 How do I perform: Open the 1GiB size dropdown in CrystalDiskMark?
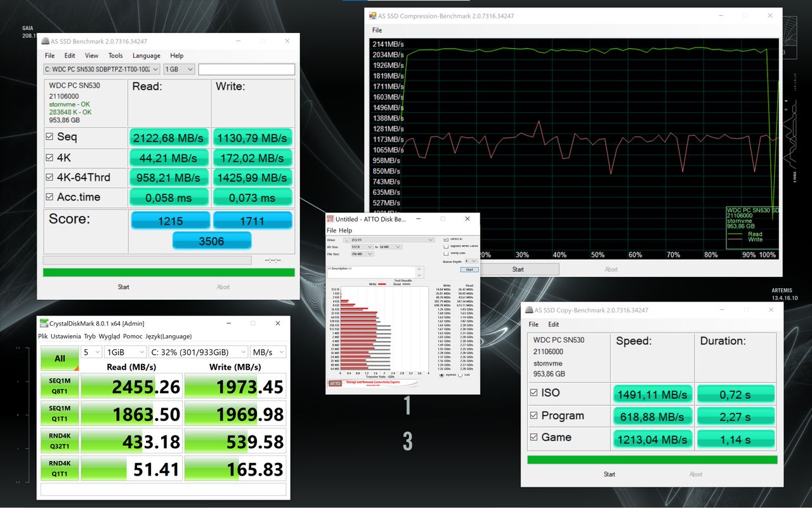125,352
